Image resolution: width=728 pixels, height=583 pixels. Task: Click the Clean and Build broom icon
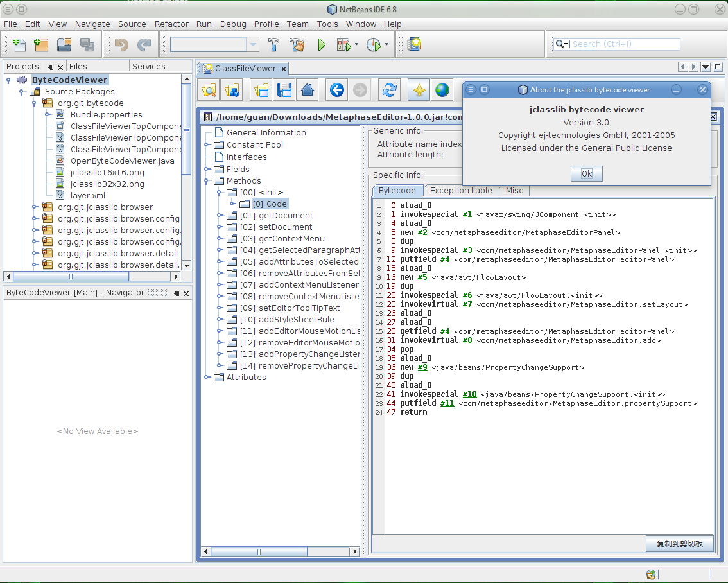coord(297,44)
